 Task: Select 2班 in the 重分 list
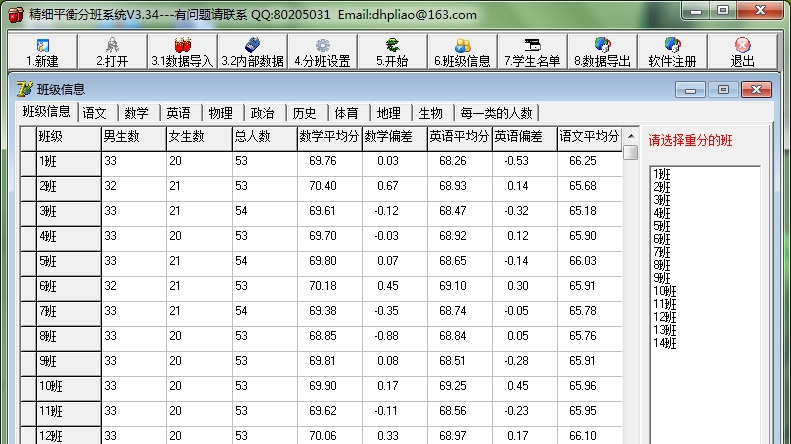(x=662, y=188)
